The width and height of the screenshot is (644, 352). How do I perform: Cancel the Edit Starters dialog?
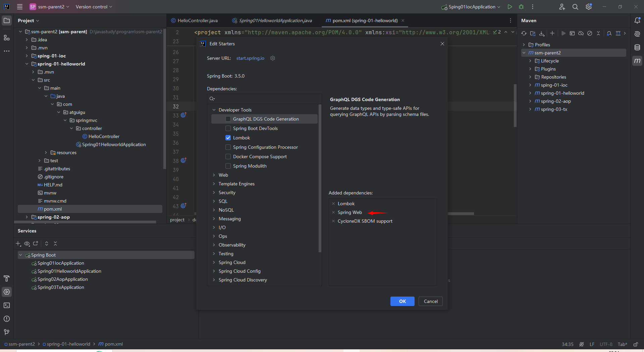431,301
